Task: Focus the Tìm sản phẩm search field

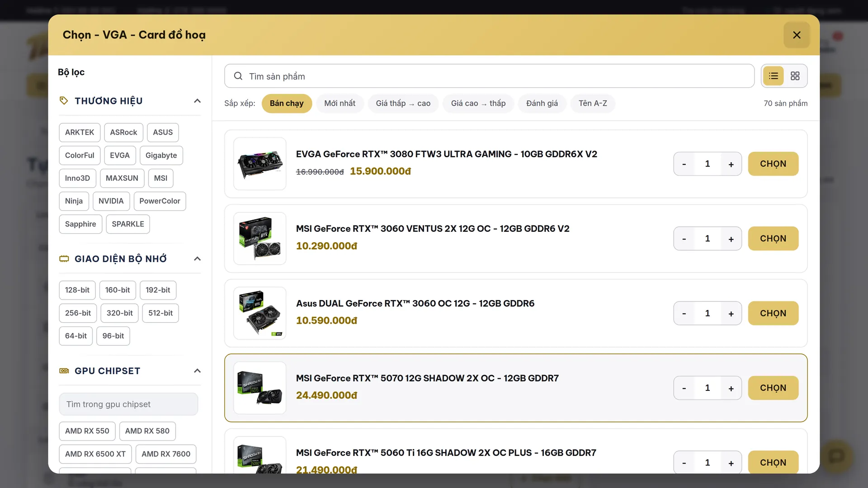Action: tap(489, 76)
